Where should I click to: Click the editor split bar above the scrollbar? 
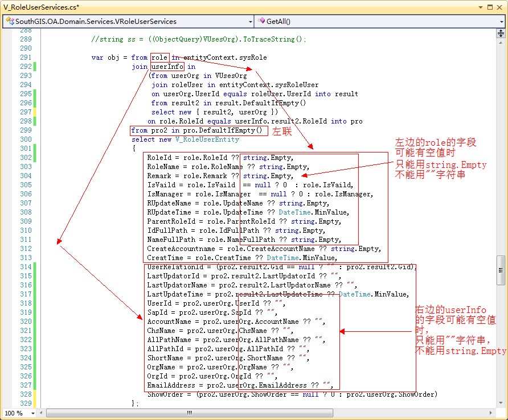(x=501, y=32)
